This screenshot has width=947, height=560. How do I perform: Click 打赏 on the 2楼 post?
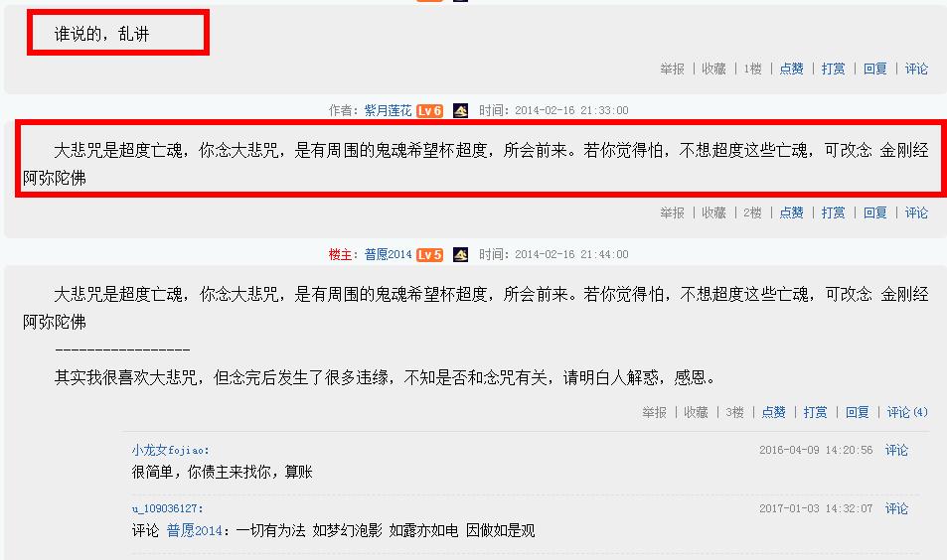point(833,212)
